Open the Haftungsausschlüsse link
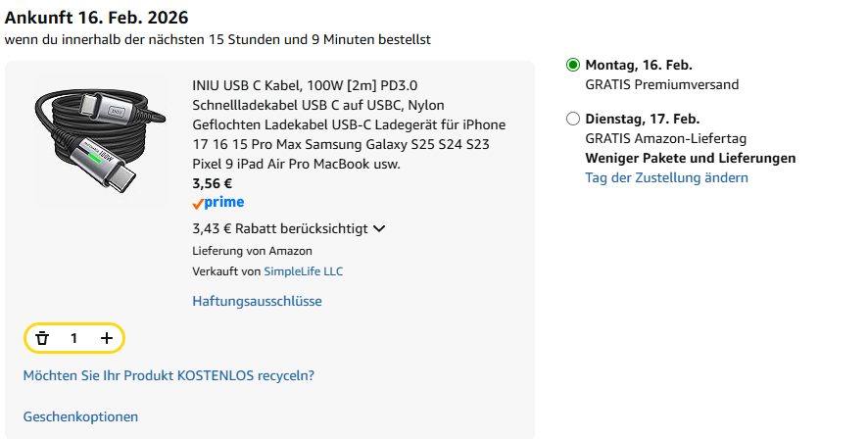Viewport: 868px width, 439px height. (x=257, y=301)
